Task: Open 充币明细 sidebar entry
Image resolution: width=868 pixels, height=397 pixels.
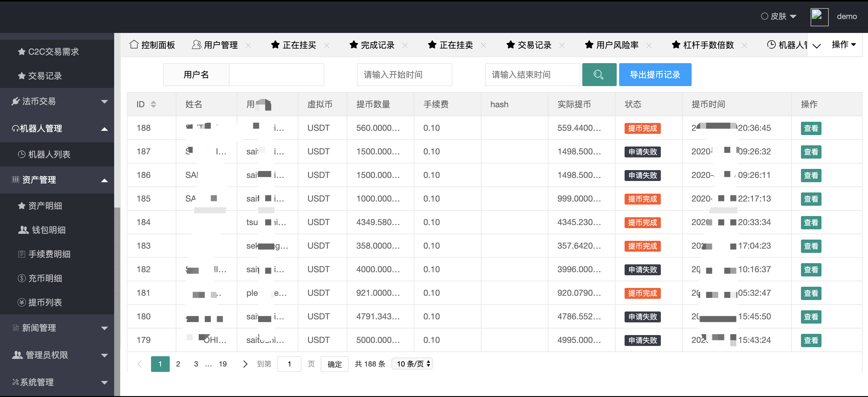Action: click(45, 278)
